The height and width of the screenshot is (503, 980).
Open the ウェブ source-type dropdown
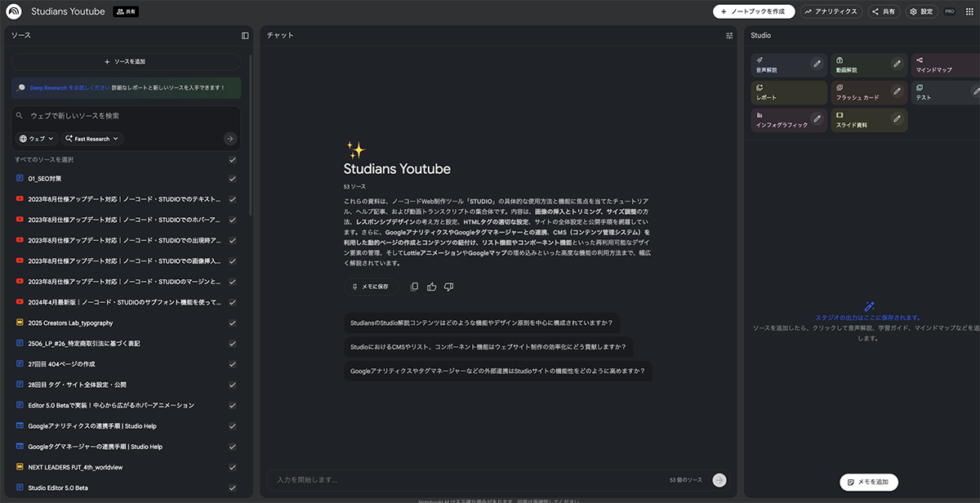click(36, 138)
